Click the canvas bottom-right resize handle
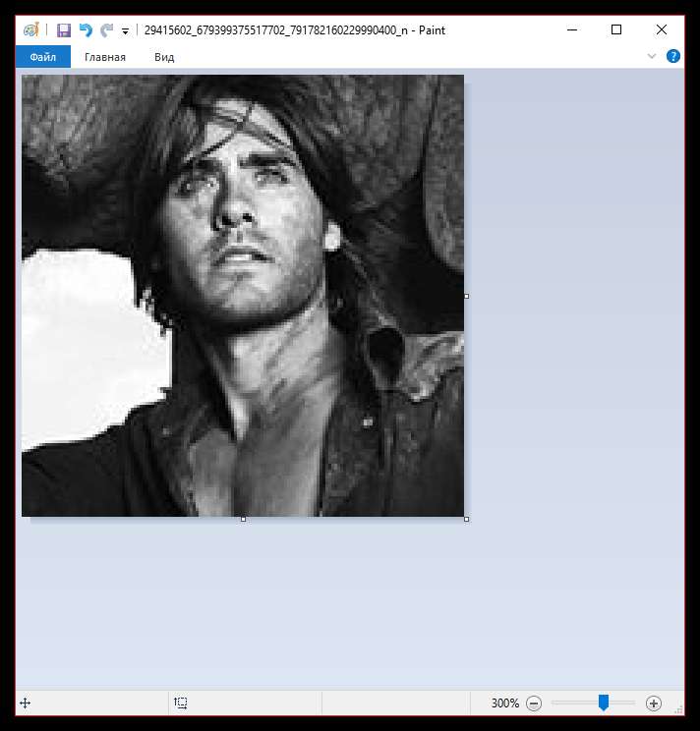This screenshot has height=731, width=700. coord(466,519)
